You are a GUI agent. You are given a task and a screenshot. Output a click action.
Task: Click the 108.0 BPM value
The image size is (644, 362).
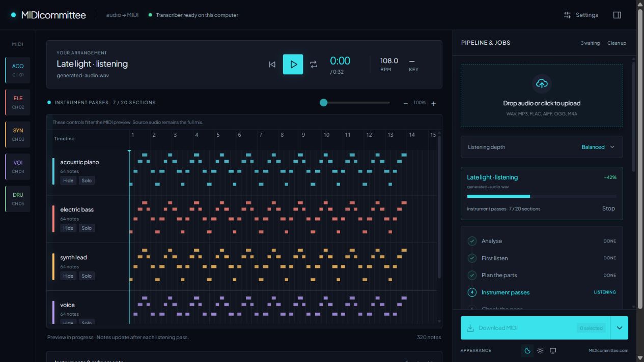[389, 61]
